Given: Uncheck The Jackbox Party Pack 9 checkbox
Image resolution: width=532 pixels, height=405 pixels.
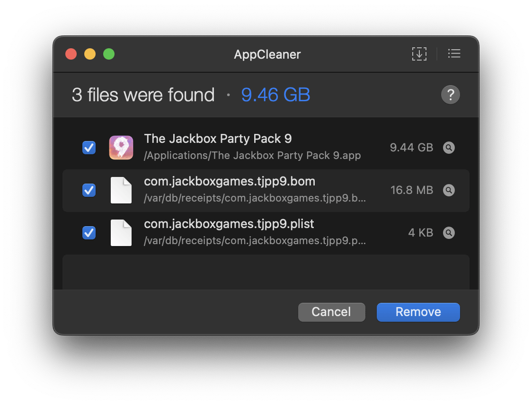Looking at the screenshot, I should point(89,148).
